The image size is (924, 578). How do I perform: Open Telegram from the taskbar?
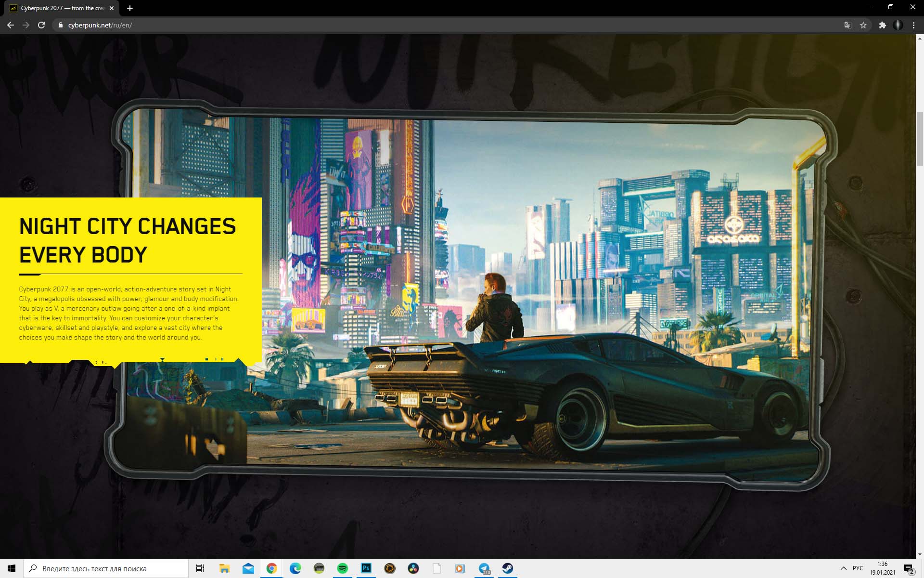[x=484, y=568]
